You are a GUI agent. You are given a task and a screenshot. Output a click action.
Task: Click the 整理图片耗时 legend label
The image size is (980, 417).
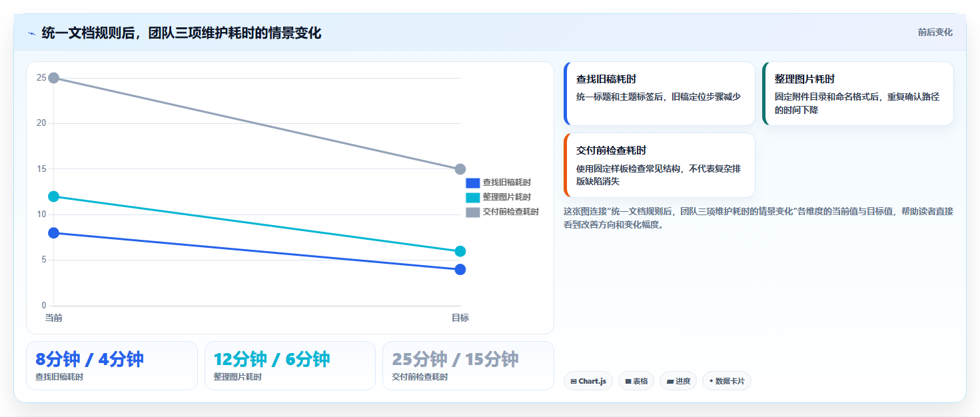click(x=506, y=197)
